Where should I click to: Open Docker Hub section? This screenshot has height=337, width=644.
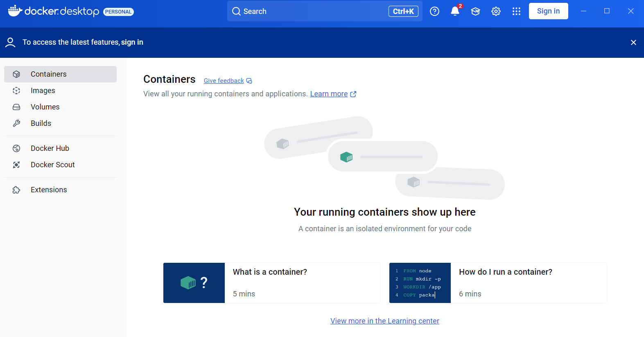tap(60, 148)
